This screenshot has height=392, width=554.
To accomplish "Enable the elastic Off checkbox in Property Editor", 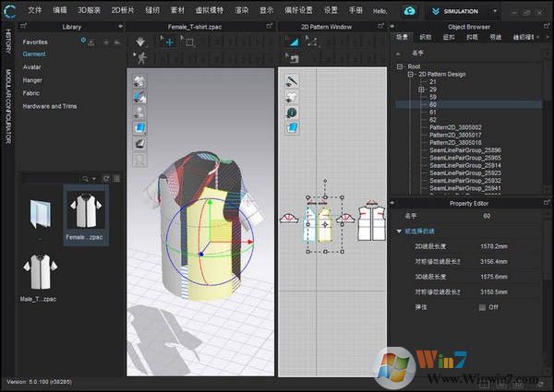I will click(x=482, y=307).
